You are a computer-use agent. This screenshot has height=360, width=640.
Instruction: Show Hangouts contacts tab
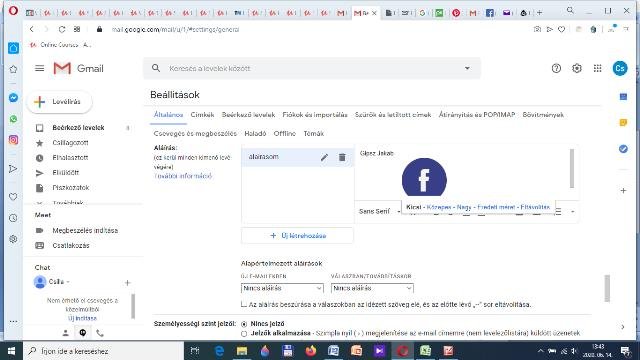pos(65,333)
